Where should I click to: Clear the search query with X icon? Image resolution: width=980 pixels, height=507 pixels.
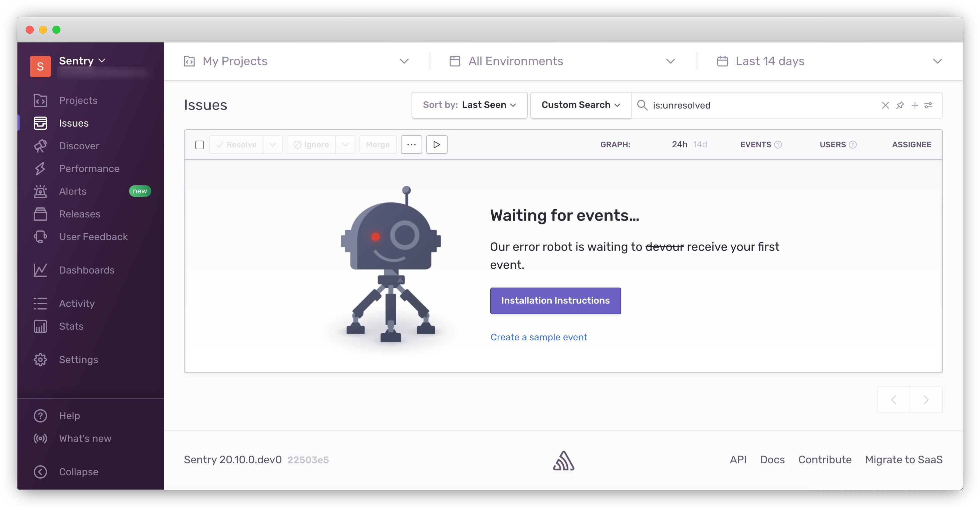click(885, 105)
